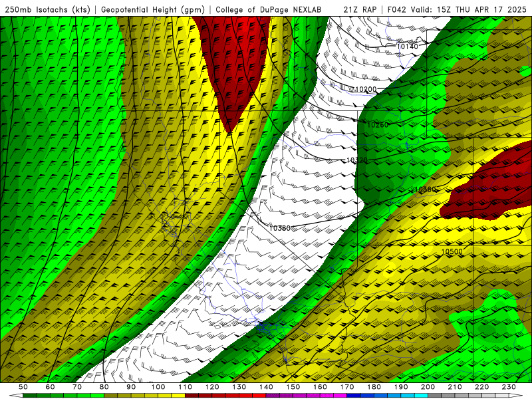Click the 200 value on the color scale
The image size is (532, 399).
[428, 387]
